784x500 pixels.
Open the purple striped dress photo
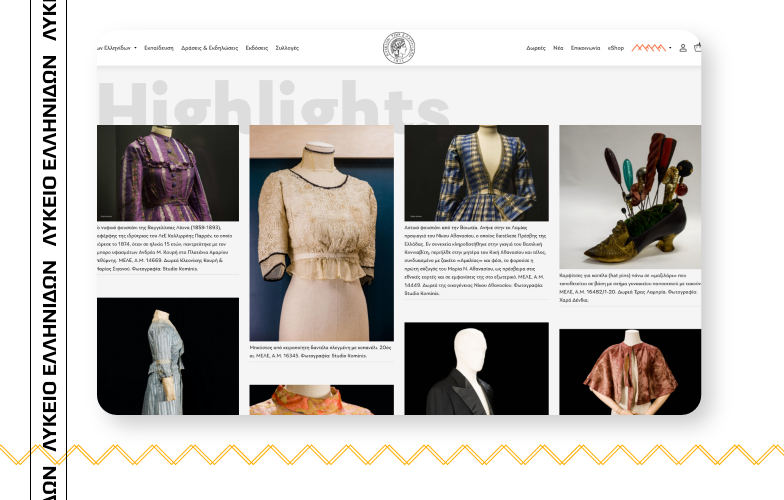168,173
